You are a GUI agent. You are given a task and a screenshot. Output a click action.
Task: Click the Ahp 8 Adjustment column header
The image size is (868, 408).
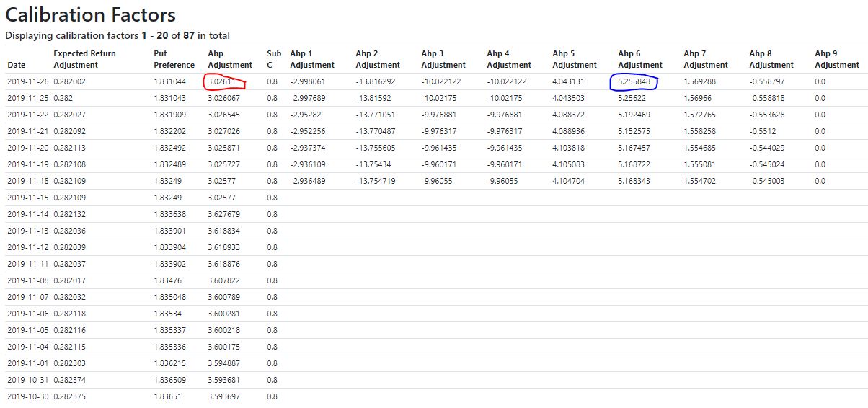771,59
